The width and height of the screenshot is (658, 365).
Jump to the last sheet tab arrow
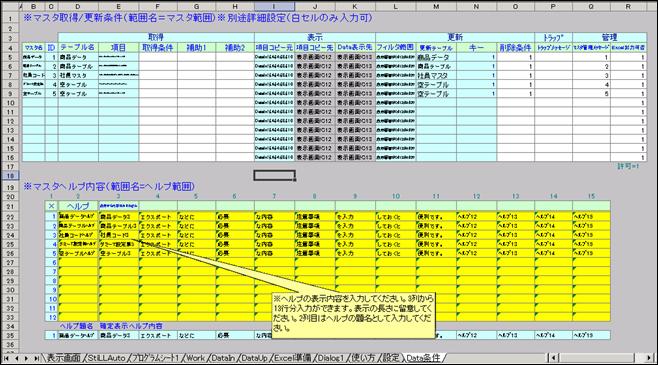click(x=37, y=358)
